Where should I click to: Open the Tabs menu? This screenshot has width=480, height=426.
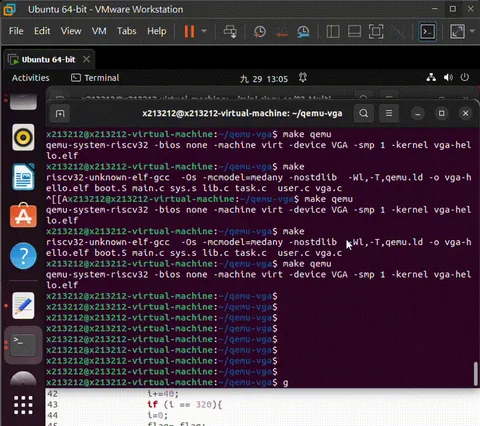[x=126, y=31]
